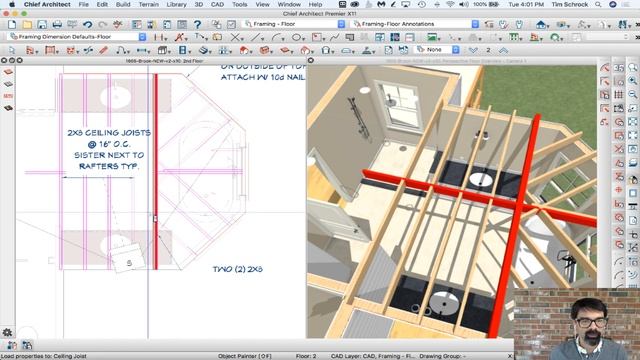Click the current floor number 2 indicator
This screenshot has height=360, width=640.
tap(488, 50)
